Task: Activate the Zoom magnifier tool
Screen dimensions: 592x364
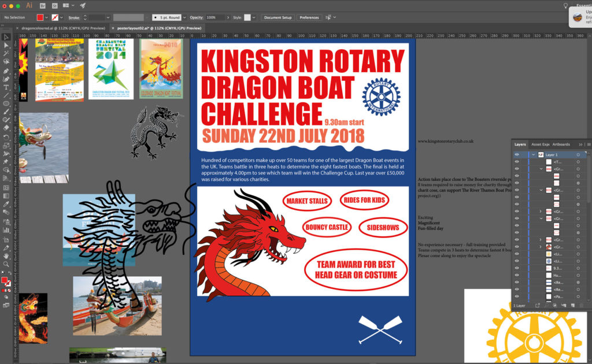Action: [x=6, y=265]
